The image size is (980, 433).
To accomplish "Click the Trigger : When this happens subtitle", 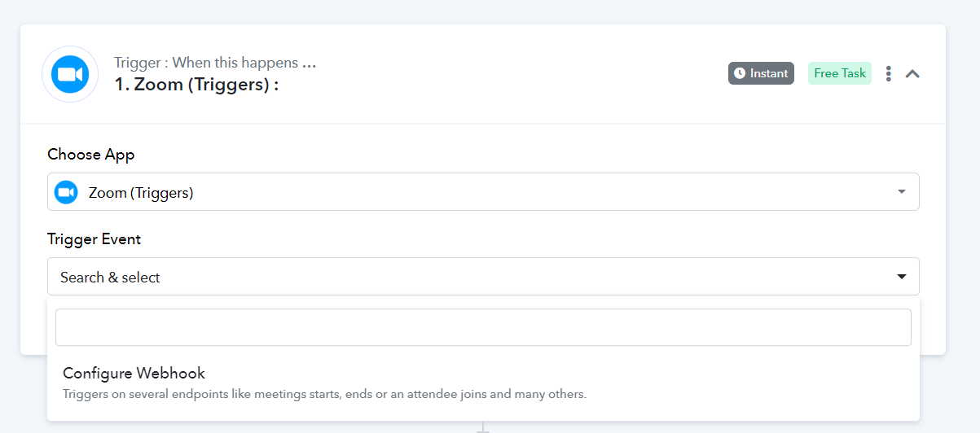I will [x=215, y=63].
